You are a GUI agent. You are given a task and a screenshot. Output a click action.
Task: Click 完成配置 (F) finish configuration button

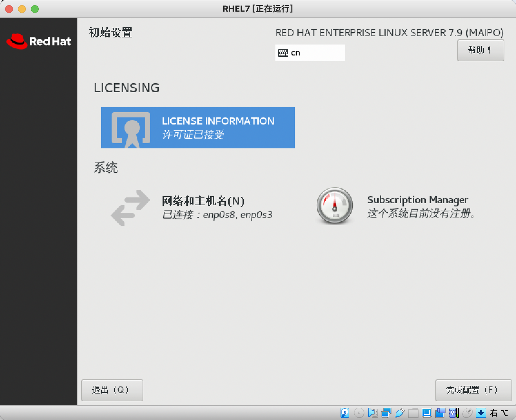click(473, 390)
